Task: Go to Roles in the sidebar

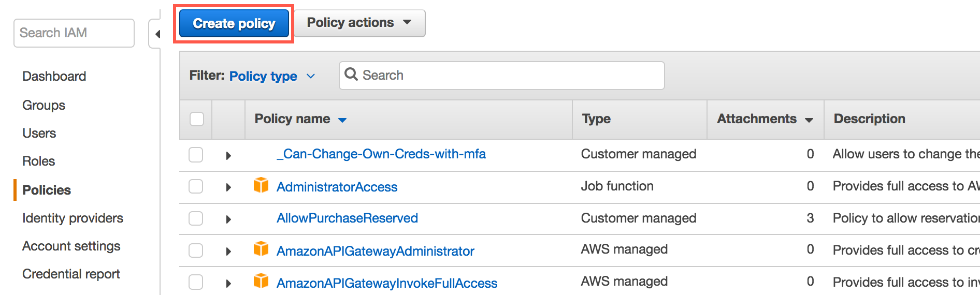Action: (x=39, y=161)
